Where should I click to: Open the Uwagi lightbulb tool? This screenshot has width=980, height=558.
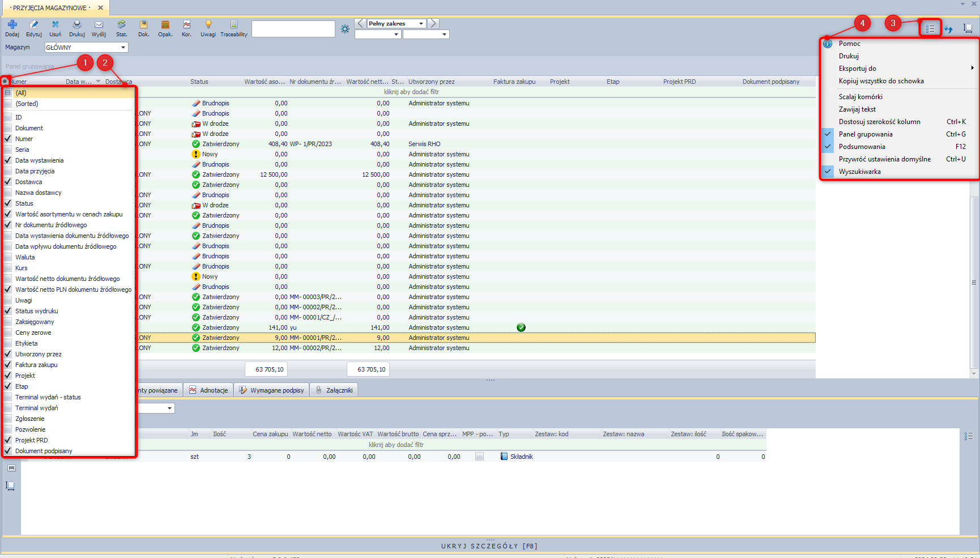208,25
